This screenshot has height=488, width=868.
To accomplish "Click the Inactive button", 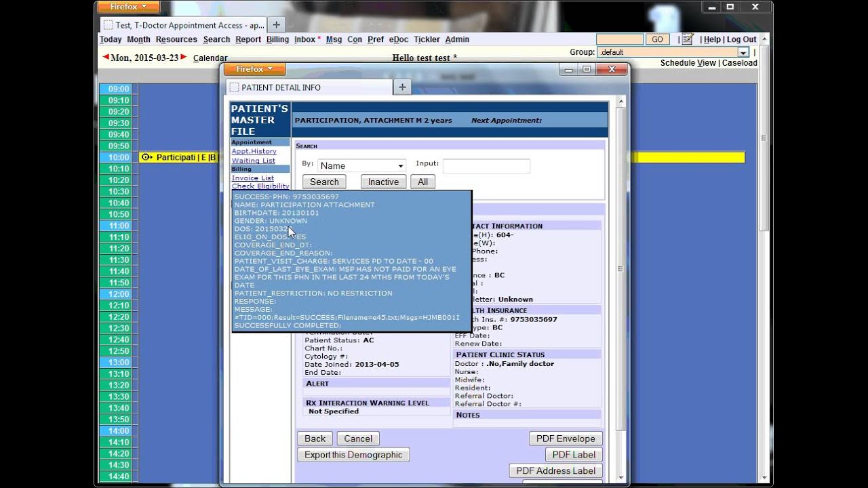I will [383, 182].
